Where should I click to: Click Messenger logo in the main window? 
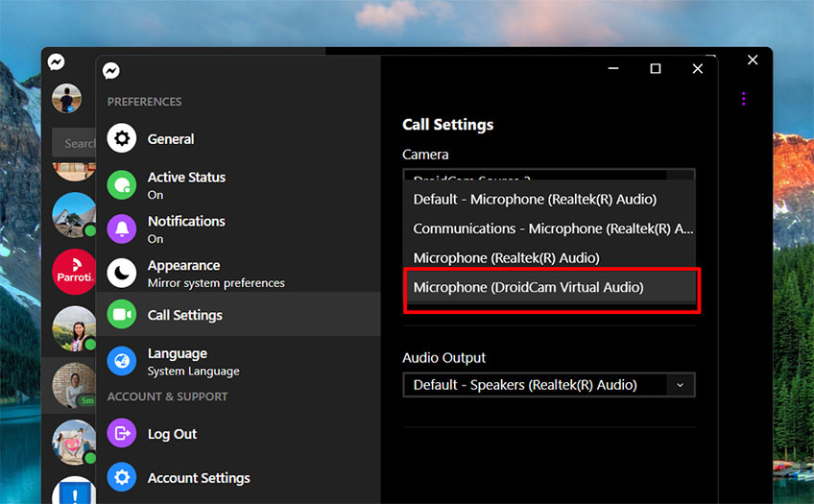pyautogui.click(x=56, y=61)
